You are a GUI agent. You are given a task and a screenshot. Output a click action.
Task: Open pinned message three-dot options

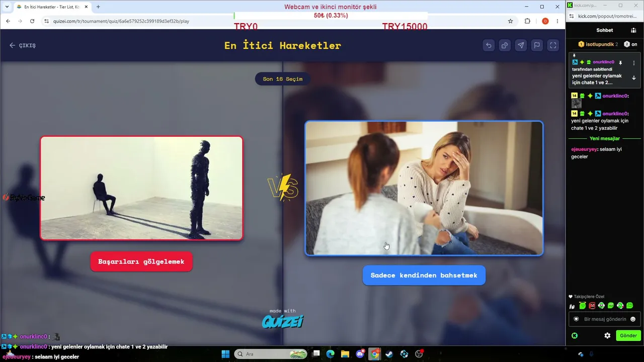634,63
